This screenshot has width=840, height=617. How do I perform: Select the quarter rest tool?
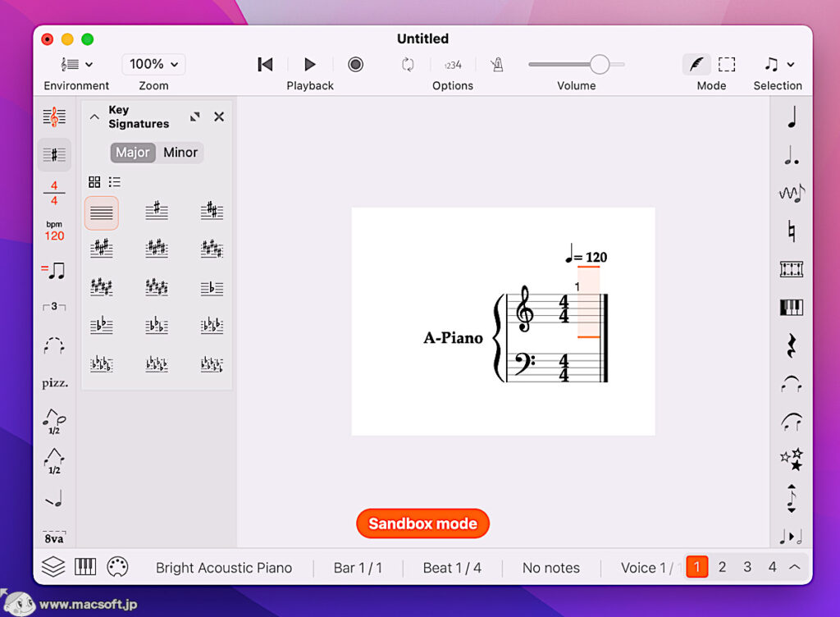pyautogui.click(x=792, y=345)
